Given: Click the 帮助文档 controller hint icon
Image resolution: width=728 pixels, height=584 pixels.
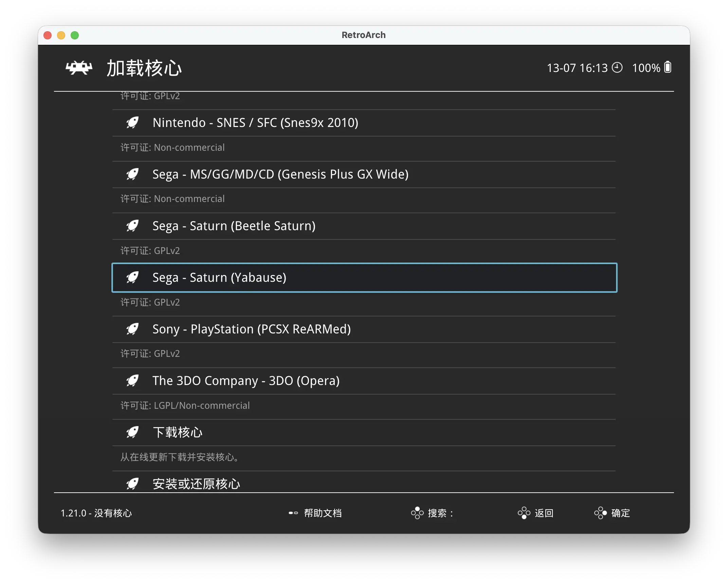Looking at the screenshot, I should [x=293, y=513].
